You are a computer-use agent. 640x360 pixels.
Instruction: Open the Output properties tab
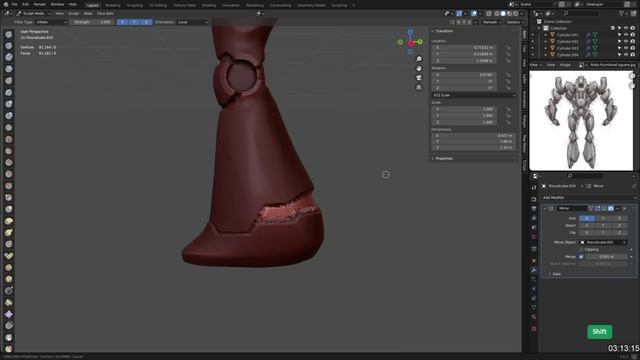pos(533,209)
